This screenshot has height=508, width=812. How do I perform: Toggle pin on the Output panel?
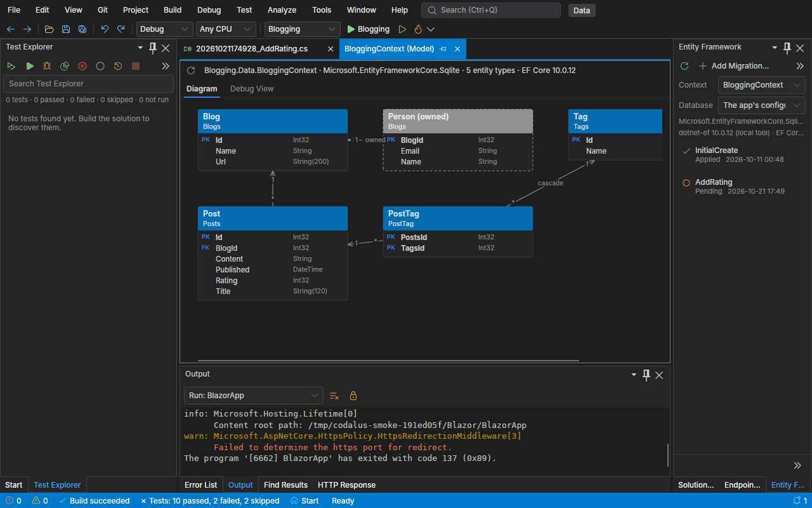pyautogui.click(x=646, y=375)
